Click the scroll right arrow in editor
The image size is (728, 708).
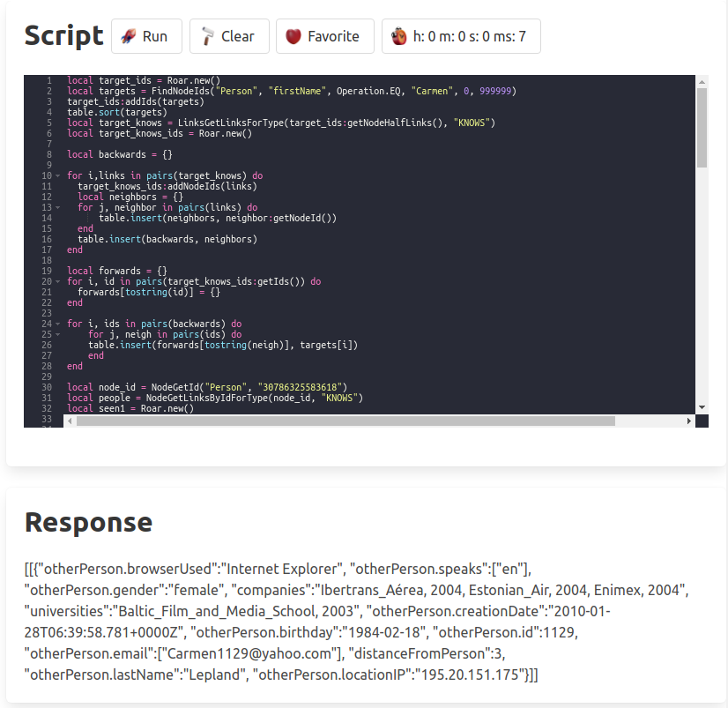689,421
